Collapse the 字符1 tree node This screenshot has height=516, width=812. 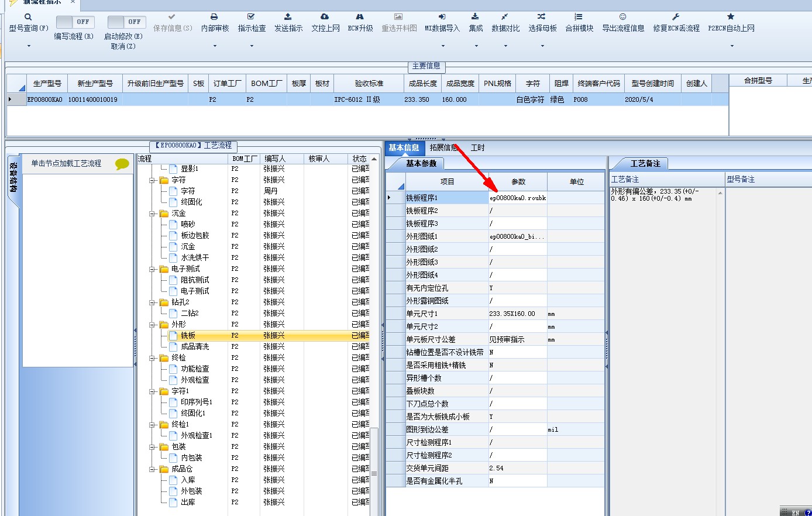pyautogui.click(x=152, y=391)
